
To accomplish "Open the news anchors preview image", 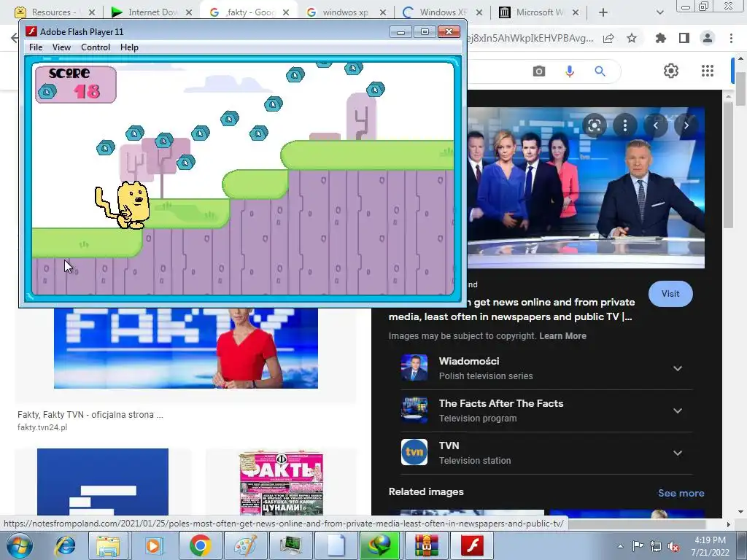I will (586, 187).
